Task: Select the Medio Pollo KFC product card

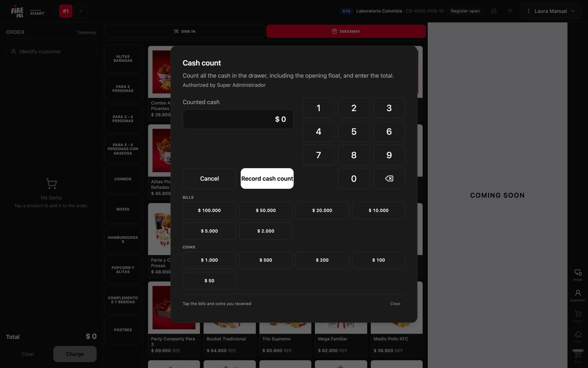Action: coord(397,339)
